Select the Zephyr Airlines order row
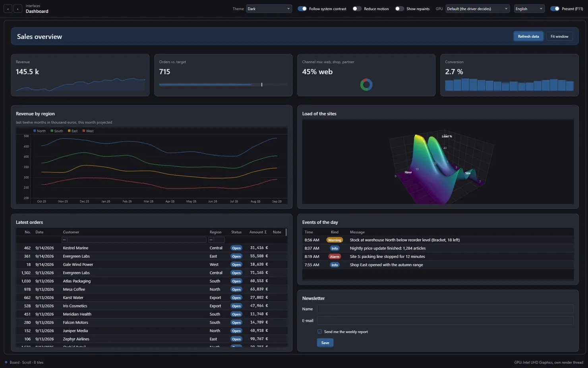 click(x=151, y=339)
